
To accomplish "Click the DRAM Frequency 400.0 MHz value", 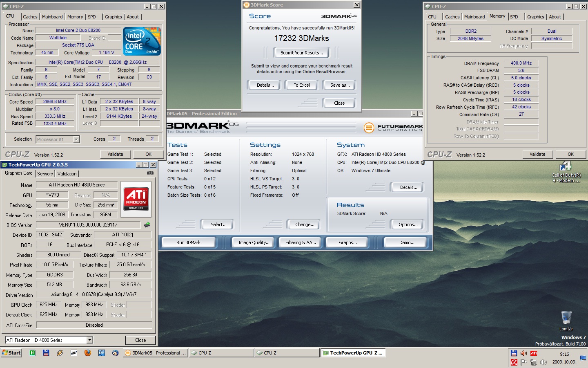I will [x=521, y=63].
